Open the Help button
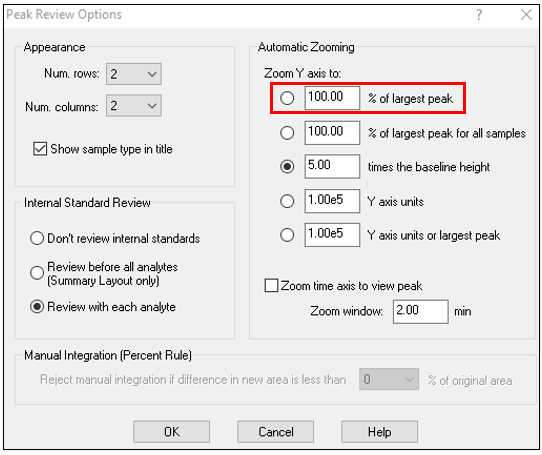Screen dimensions: 542x455 pos(380,432)
